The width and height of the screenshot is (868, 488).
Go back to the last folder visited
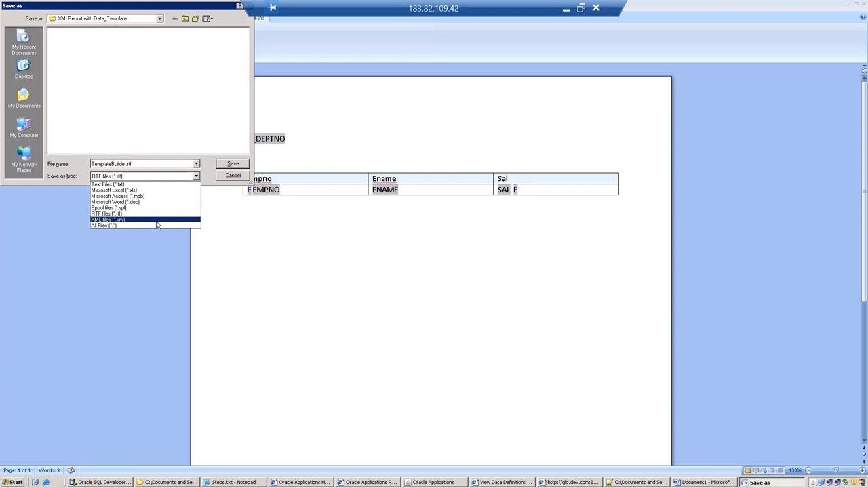pos(175,18)
